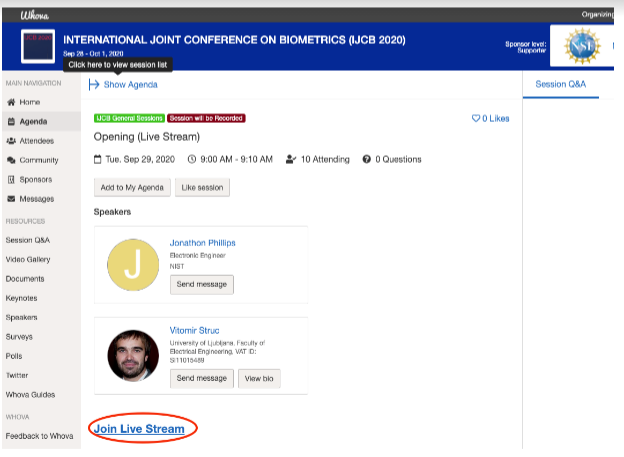Image resolution: width=624 pixels, height=457 pixels.
Task: Add session to My Agenda
Action: tap(132, 187)
